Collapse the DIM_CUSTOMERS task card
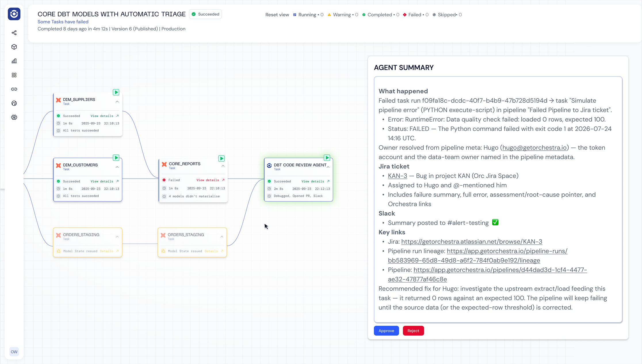This screenshot has width=642, height=364. click(117, 167)
